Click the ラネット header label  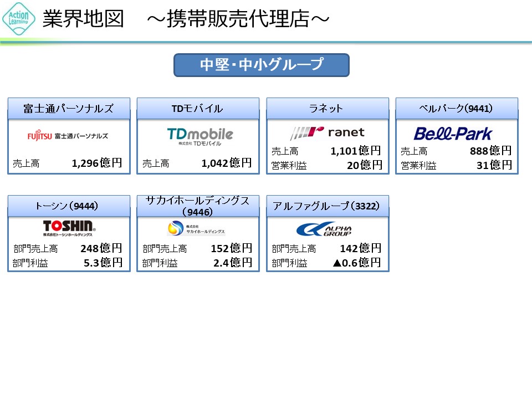click(x=327, y=109)
